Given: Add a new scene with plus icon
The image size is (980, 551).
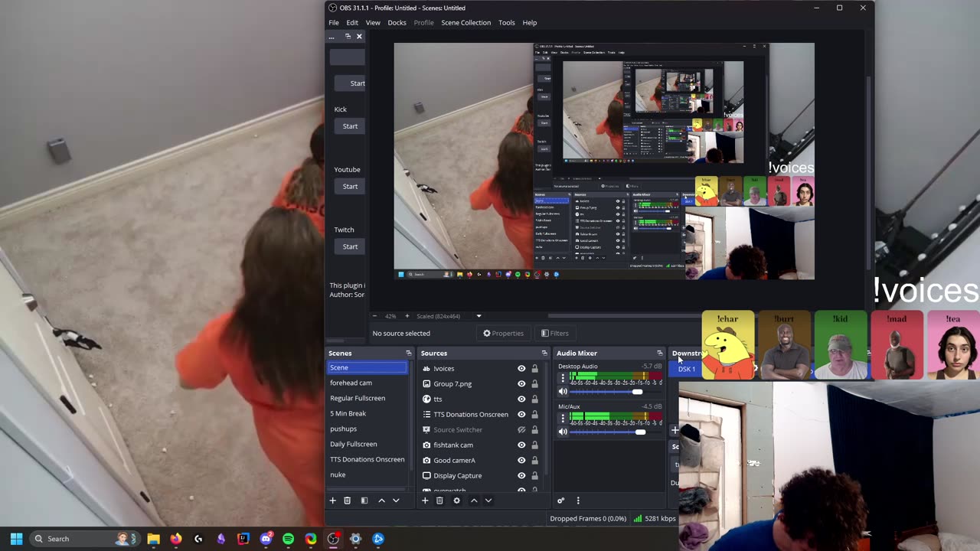Looking at the screenshot, I should click(x=332, y=500).
